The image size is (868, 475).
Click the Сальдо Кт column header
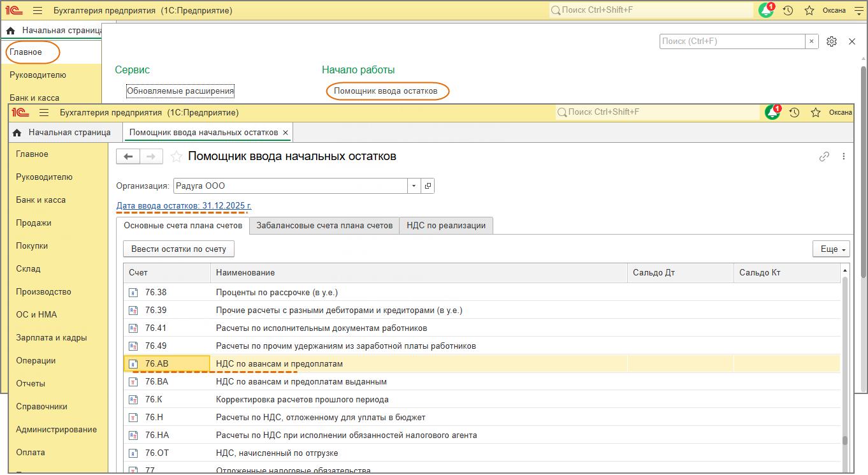tap(787, 273)
